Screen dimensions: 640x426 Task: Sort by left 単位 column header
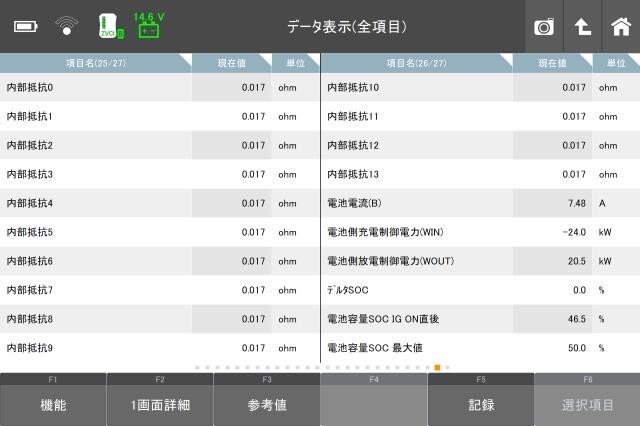click(296, 63)
